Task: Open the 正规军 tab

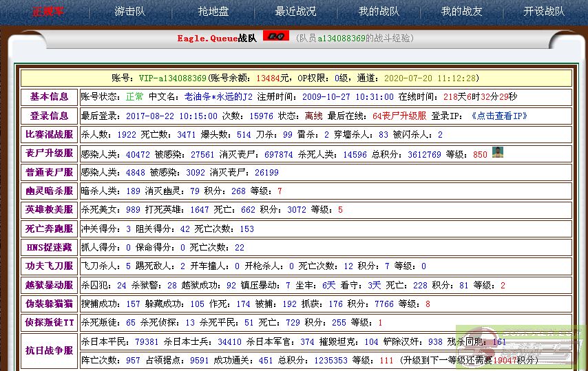Action: tap(48, 11)
